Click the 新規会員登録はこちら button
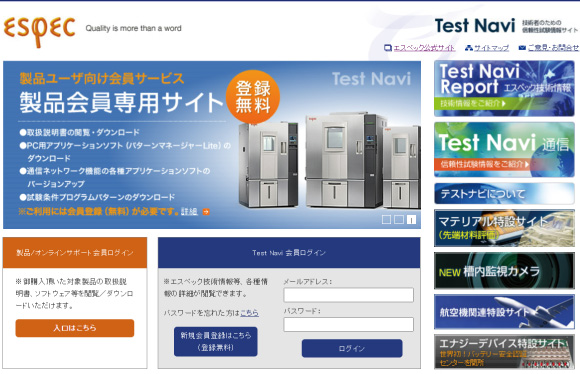The width and height of the screenshot is (580, 374). (216, 341)
